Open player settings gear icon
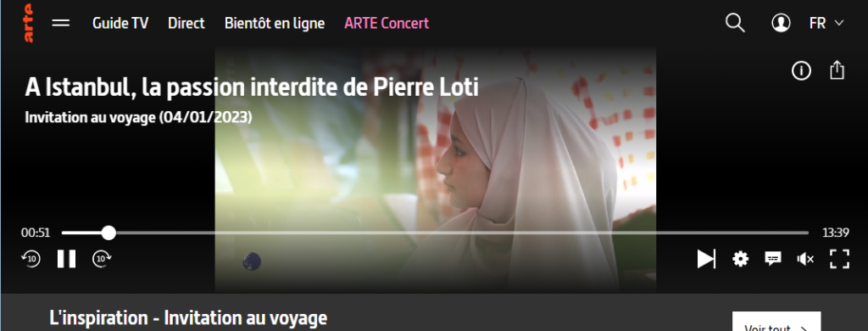The width and height of the screenshot is (868, 331). click(740, 259)
